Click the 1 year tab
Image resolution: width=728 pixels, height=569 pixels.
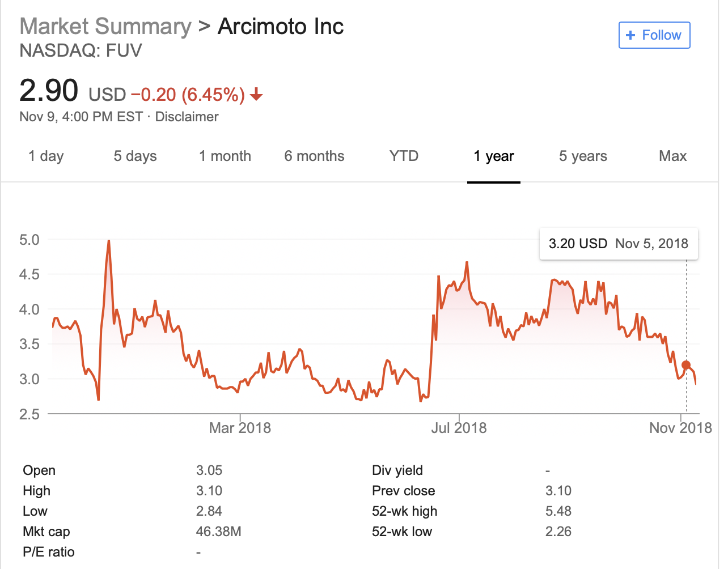(494, 156)
